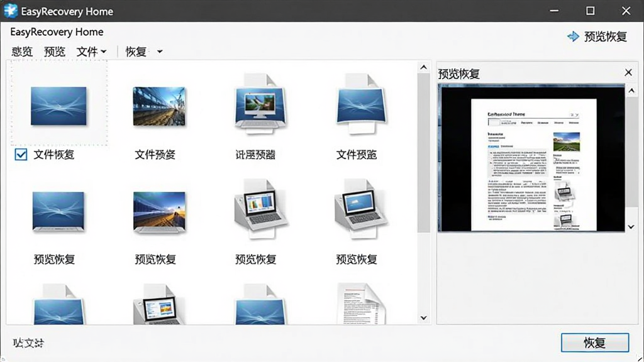Select the blue abstract picture above the 文件恢复 checkbox
The width and height of the screenshot is (644, 362).
(58, 106)
